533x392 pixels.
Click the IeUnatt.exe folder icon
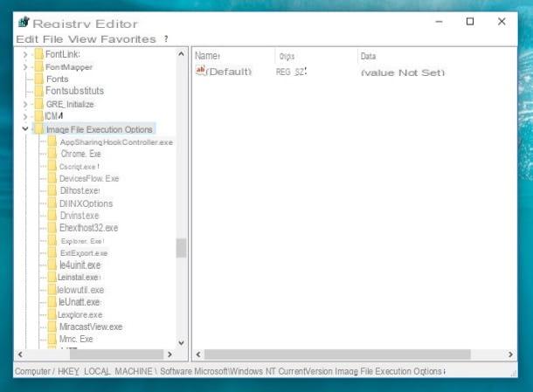coord(52,302)
